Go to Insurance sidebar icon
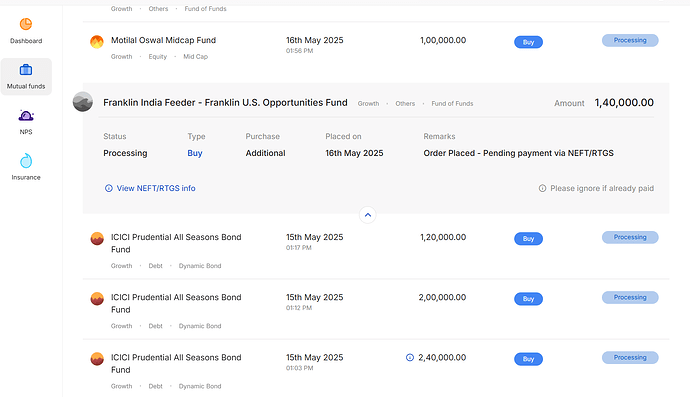Viewport: 690px width, 397px height. click(26, 161)
